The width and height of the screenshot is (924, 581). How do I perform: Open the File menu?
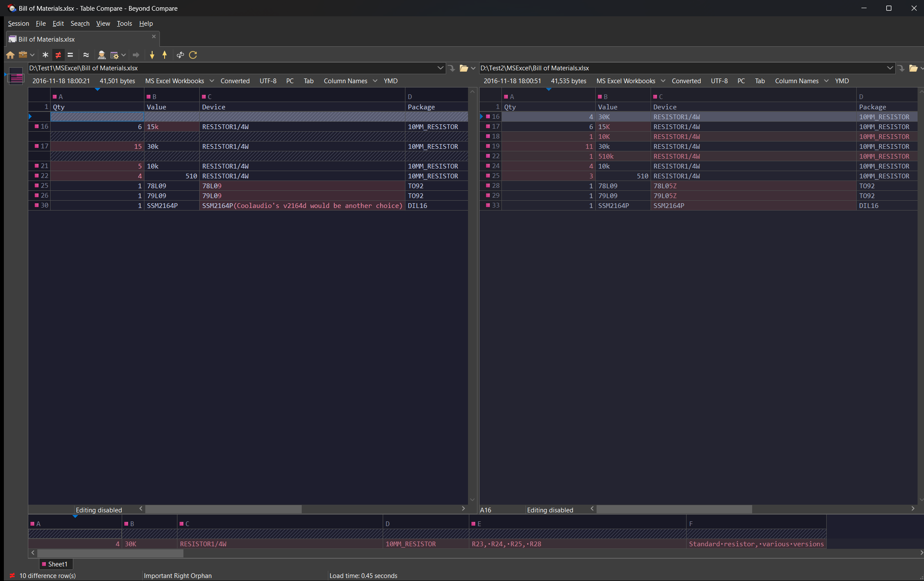point(41,24)
